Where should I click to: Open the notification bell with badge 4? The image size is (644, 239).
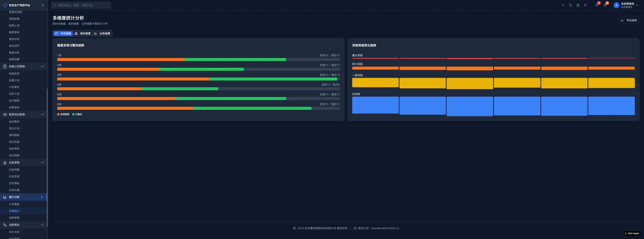597,5
